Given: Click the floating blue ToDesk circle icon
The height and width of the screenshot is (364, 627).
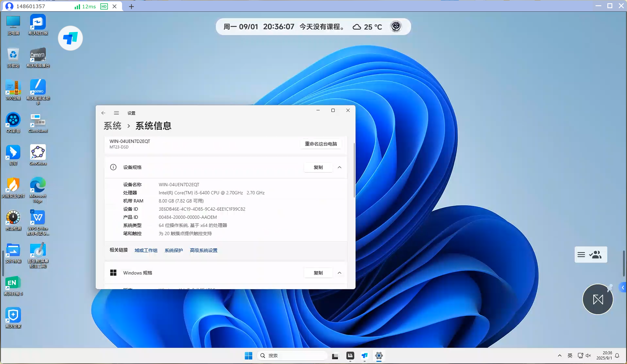Looking at the screenshot, I should tap(70, 38).
